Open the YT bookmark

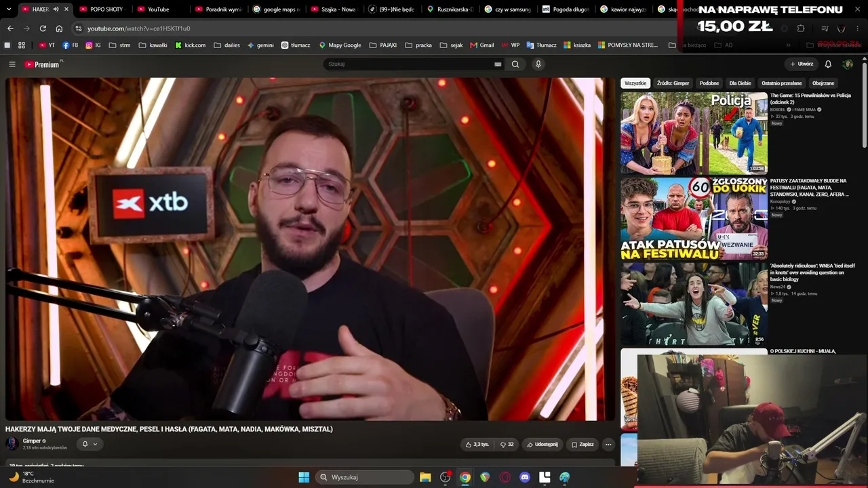[47, 45]
